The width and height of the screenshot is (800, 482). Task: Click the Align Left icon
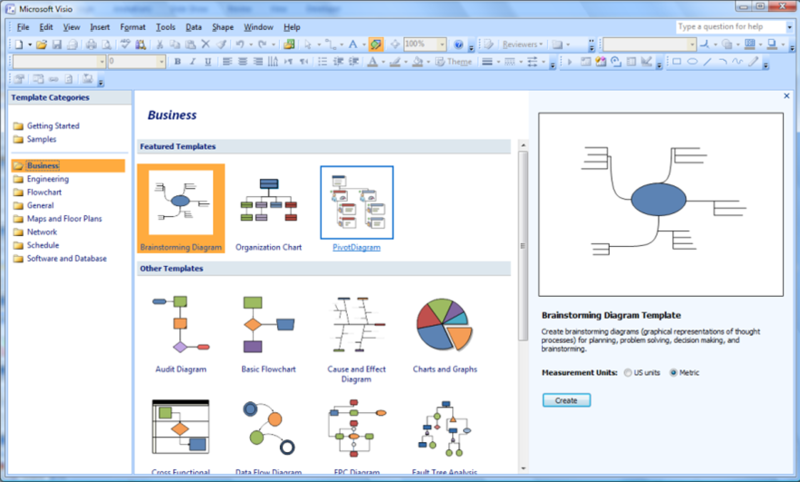click(227, 62)
